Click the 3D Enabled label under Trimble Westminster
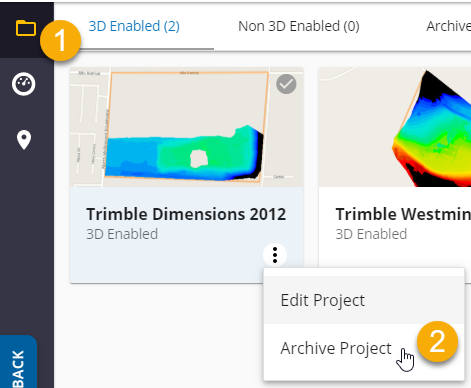The height and width of the screenshot is (388, 471). pyautogui.click(x=371, y=234)
